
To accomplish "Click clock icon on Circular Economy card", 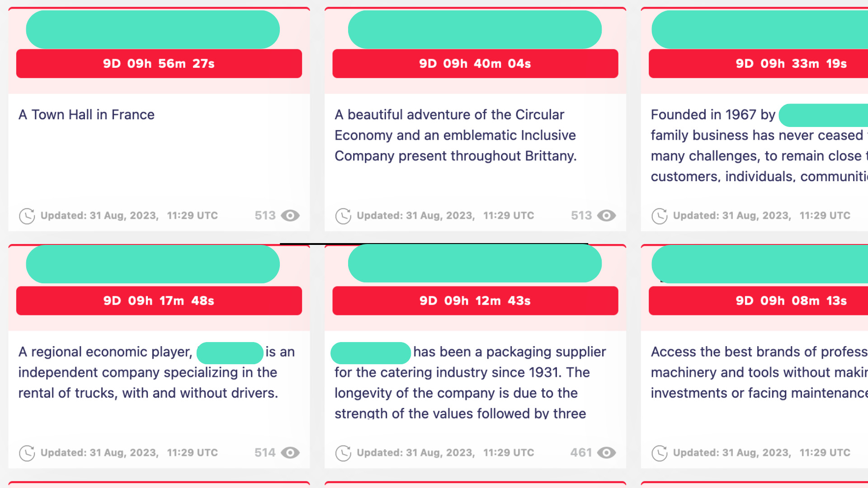I will 343,216.
